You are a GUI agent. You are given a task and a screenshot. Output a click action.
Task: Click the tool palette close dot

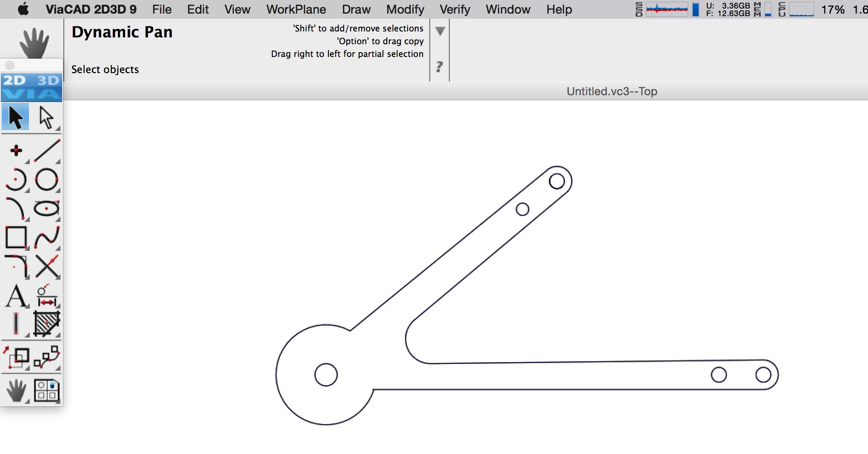(x=10, y=65)
